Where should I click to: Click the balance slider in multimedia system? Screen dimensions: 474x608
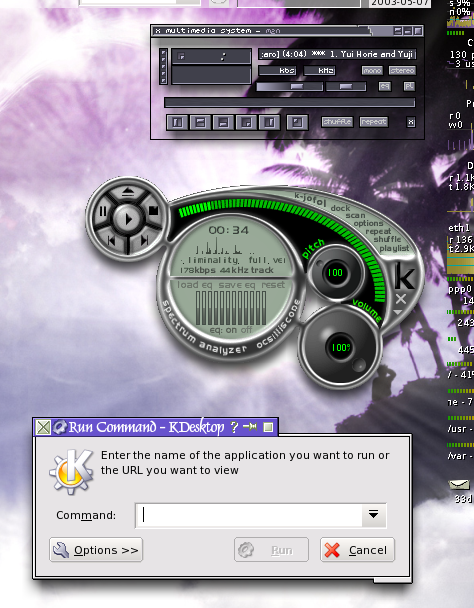click(x=346, y=86)
